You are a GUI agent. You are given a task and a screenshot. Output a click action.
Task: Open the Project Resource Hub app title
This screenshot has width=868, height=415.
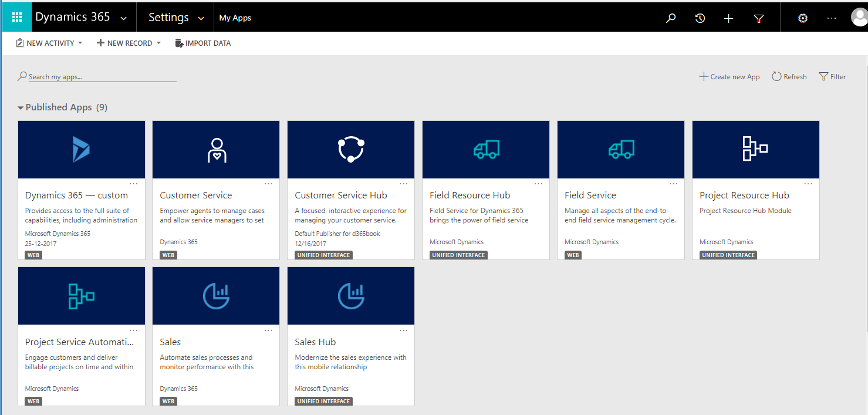pyautogui.click(x=744, y=195)
